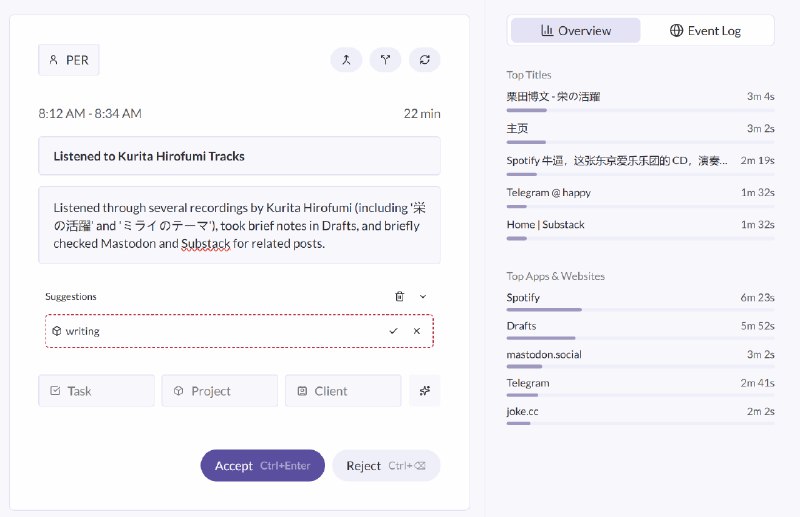Open the Task selector

coord(96,391)
